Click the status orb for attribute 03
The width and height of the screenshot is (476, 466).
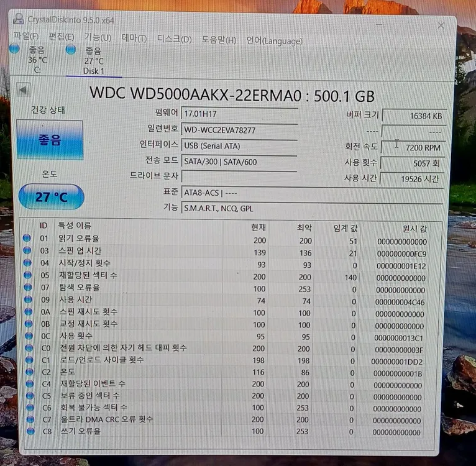coord(27,250)
